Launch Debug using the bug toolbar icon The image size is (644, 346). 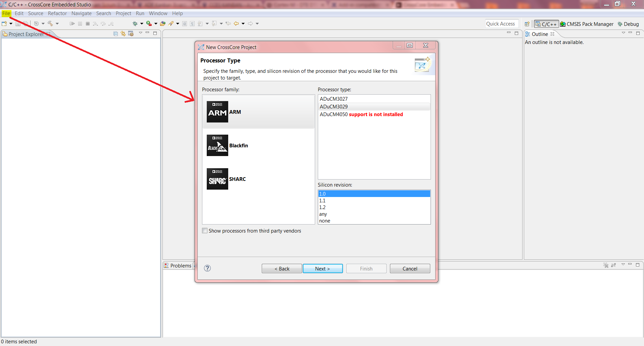pos(135,23)
